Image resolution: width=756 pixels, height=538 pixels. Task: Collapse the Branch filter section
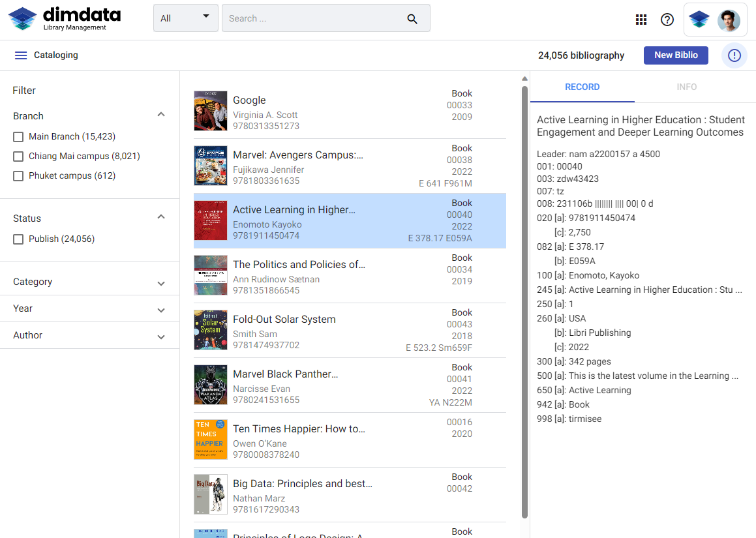click(161, 115)
